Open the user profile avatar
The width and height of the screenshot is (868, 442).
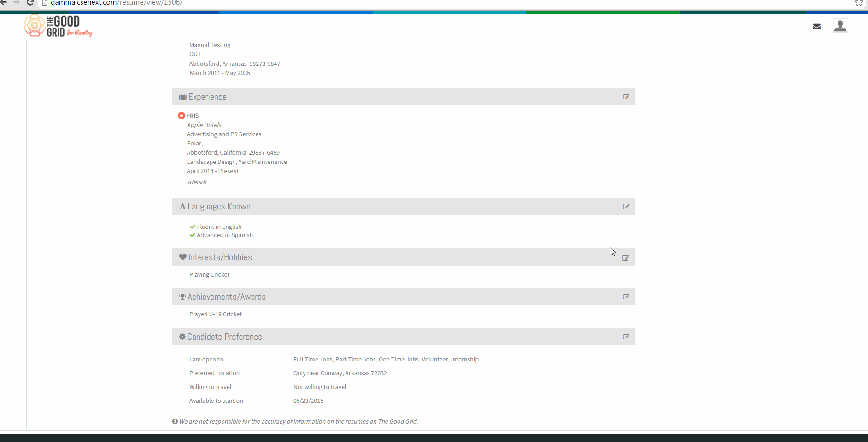(840, 26)
